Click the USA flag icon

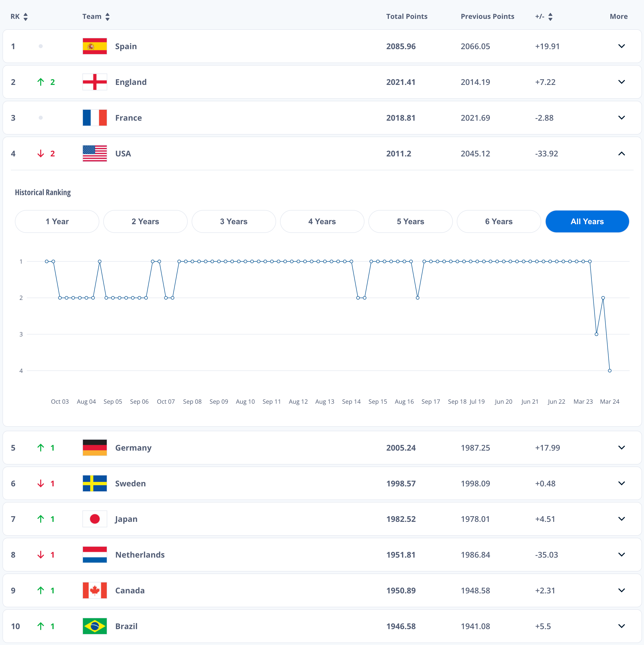[95, 154]
